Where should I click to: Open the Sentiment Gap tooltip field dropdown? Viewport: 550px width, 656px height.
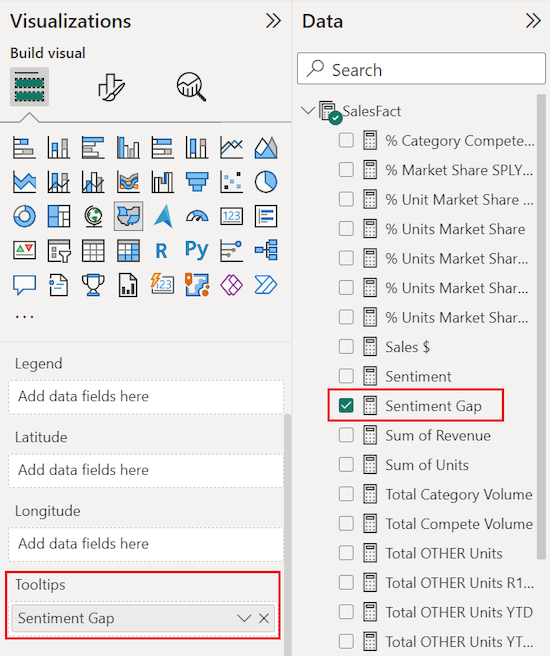click(244, 618)
